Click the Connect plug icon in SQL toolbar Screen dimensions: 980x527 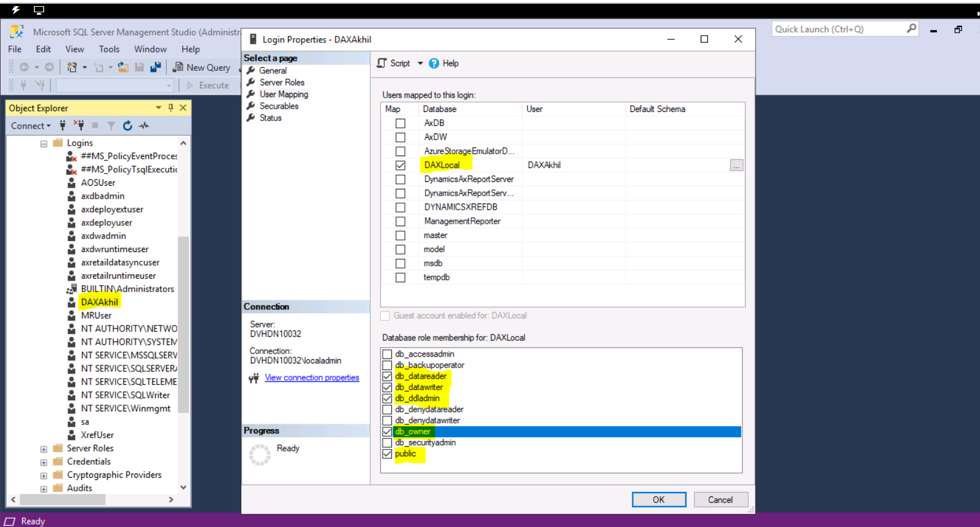coord(23,85)
